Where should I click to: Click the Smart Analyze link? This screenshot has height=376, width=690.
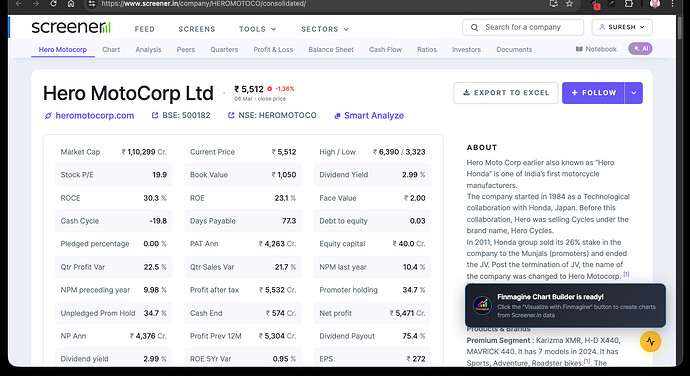coord(374,115)
